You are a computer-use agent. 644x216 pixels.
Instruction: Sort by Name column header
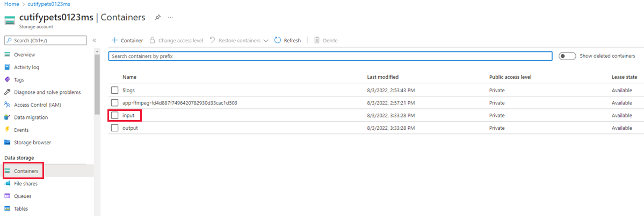(x=129, y=77)
